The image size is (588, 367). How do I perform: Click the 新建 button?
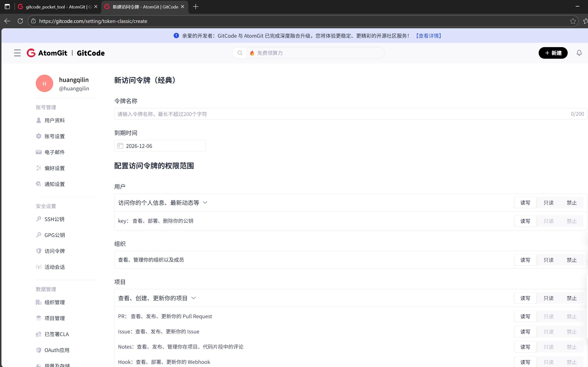click(553, 53)
